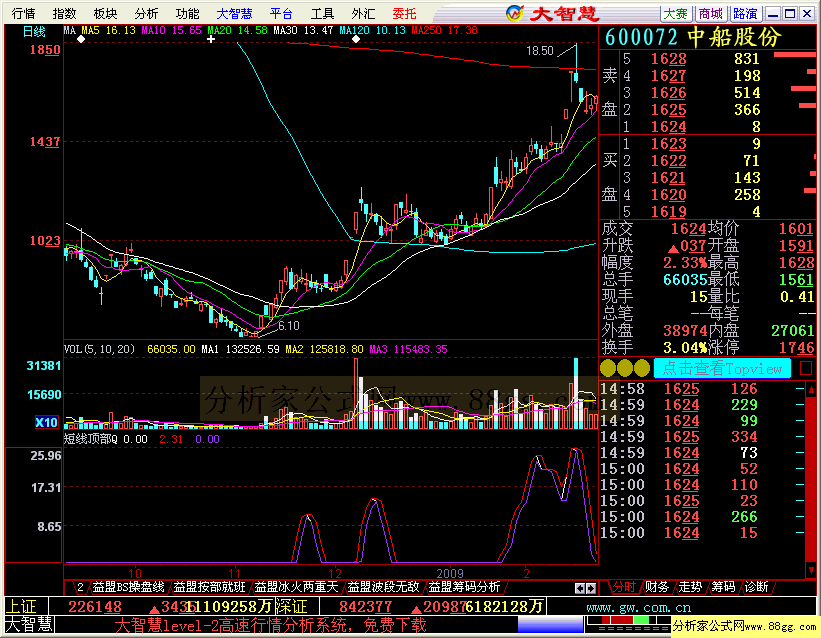The width and height of the screenshot is (821, 638).
Task: Open the 板块 menu
Action: tap(105, 14)
